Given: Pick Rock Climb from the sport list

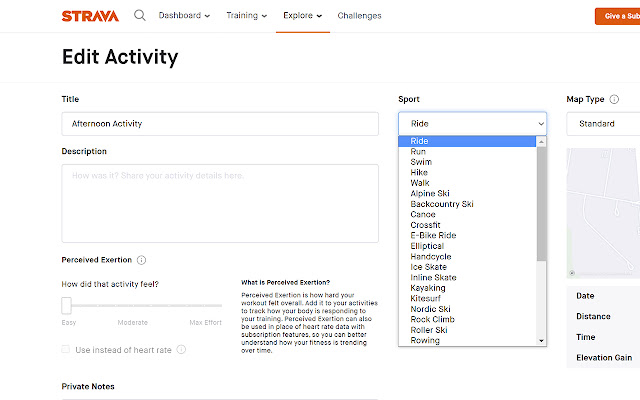Looking at the screenshot, I should point(467,320).
